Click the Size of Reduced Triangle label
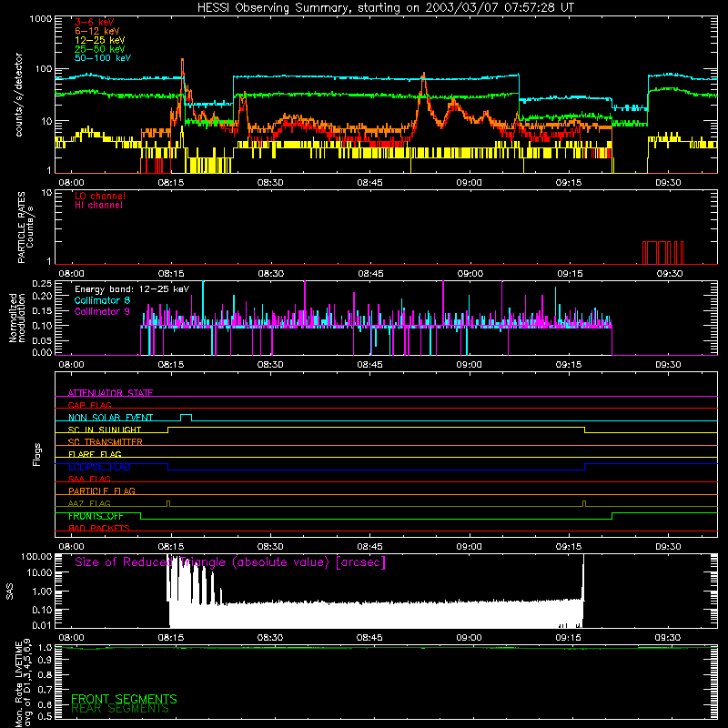 tap(230, 562)
